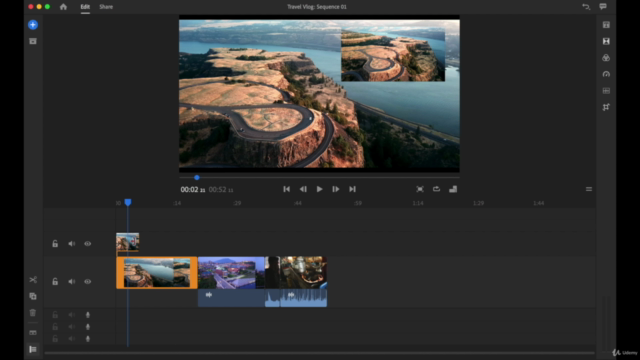Hide the main video track
The height and width of the screenshot is (360, 640).
(x=88, y=282)
